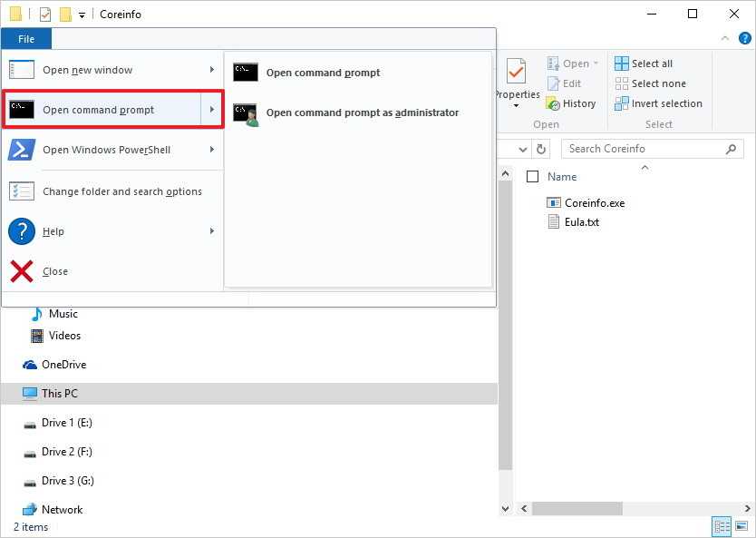The width and height of the screenshot is (756, 538).
Task: Click Invert selection in the ribbon
Action: point(658,103)
